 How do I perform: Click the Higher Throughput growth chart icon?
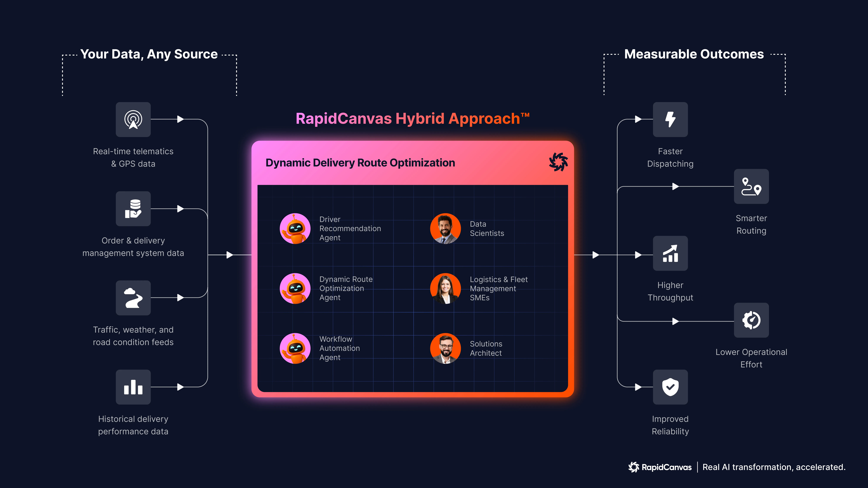point(670,253)
